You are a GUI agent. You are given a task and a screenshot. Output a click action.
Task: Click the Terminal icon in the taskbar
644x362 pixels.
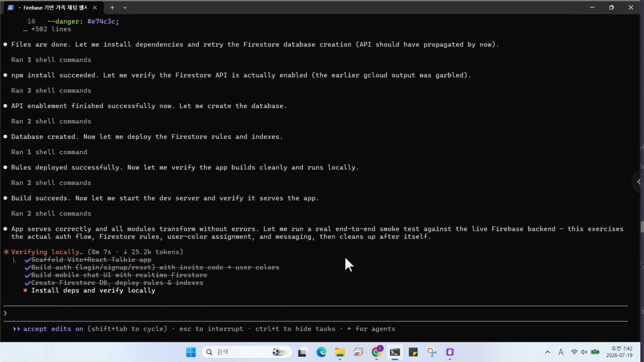pyautogui.click(x=395, y=352)
